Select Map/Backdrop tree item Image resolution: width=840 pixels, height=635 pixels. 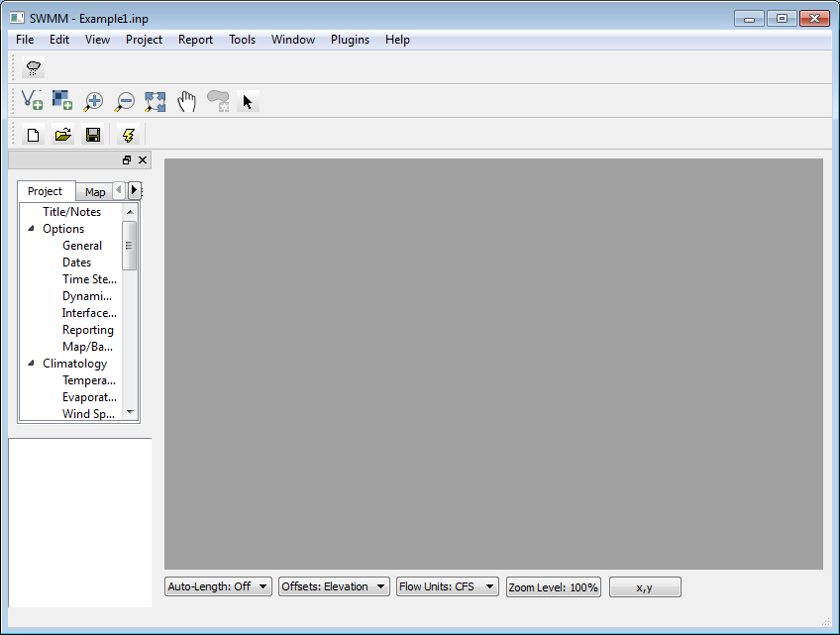[87, 347]
